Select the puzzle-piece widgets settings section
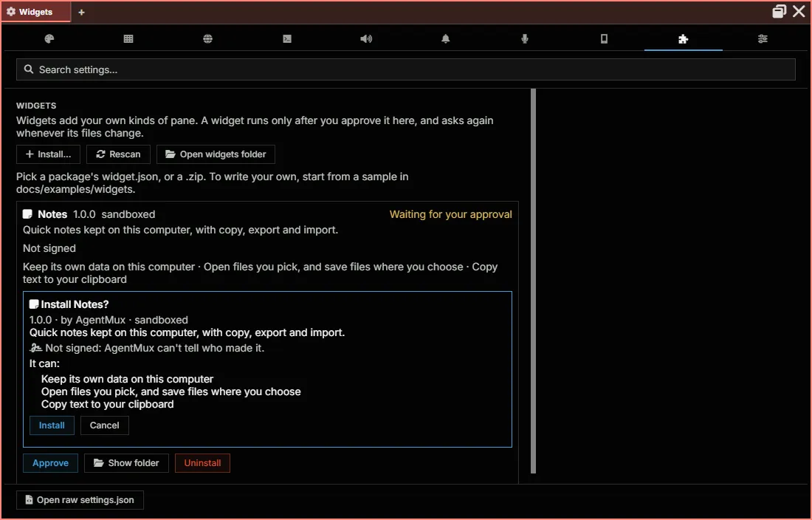812x520 pixels. (683, 38)
